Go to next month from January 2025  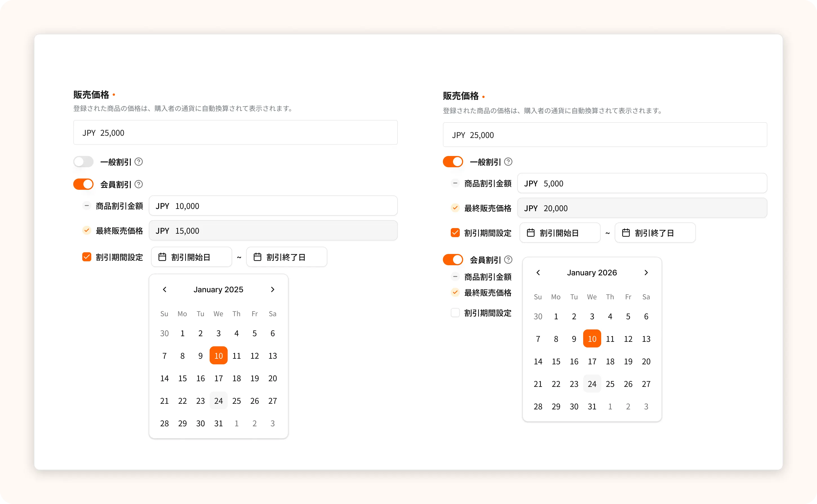(272, 289)
